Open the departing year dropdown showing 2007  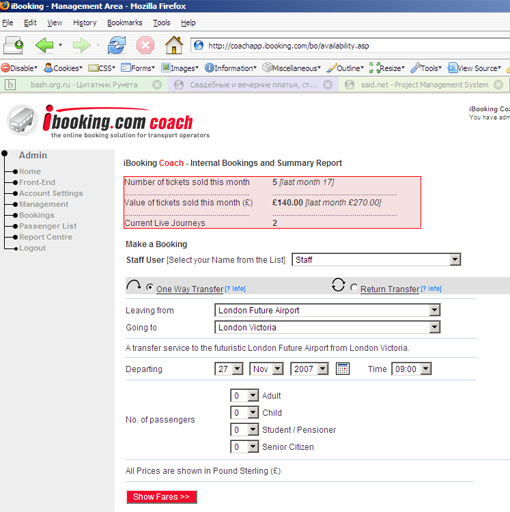[309, 369]
